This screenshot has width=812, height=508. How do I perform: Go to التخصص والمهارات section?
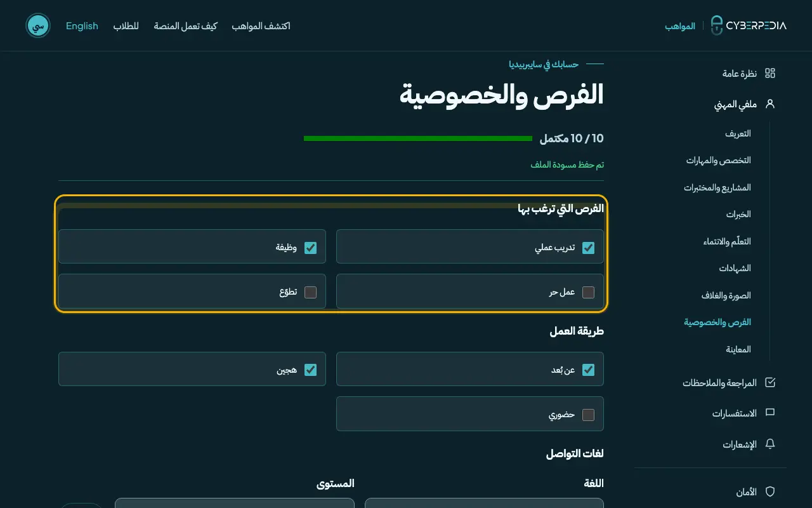(718, 160)
